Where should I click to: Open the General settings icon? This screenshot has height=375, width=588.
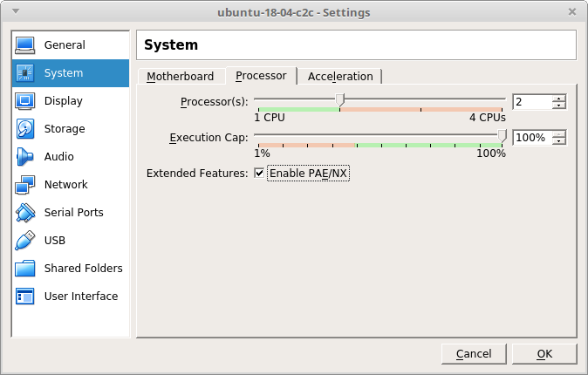coord(25,45)
